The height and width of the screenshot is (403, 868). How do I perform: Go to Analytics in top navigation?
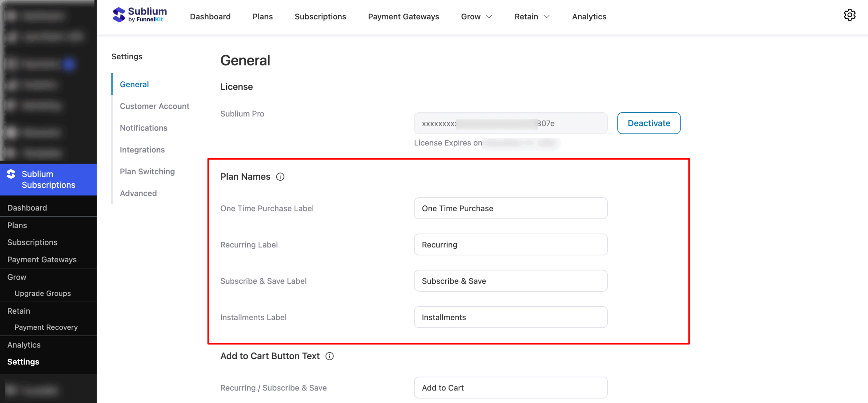click(x=589, y=17)
